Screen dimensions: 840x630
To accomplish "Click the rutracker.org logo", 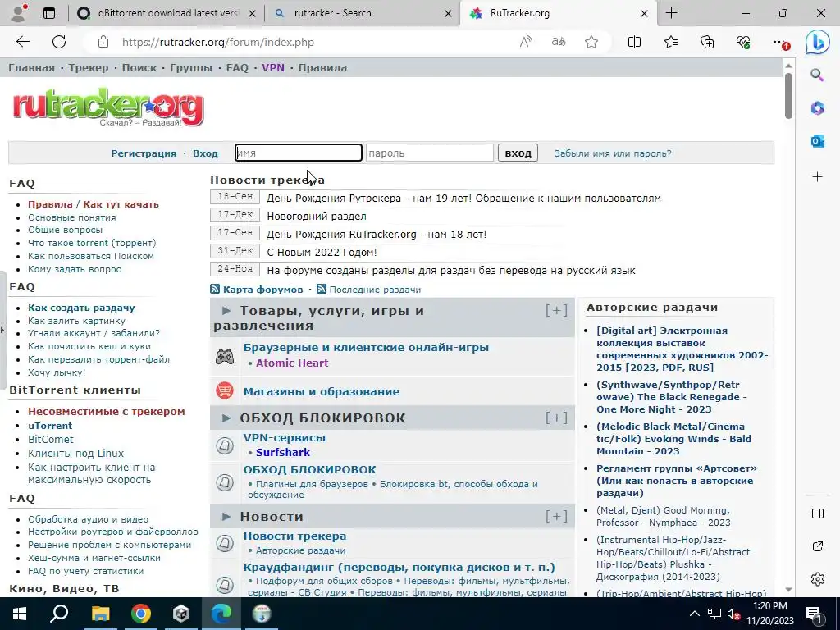I will coord(108,107).
